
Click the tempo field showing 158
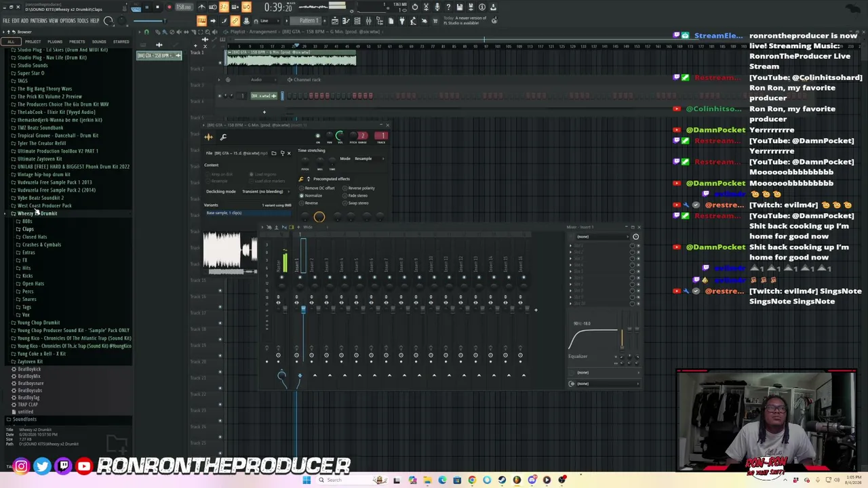(x=183, y=7)
